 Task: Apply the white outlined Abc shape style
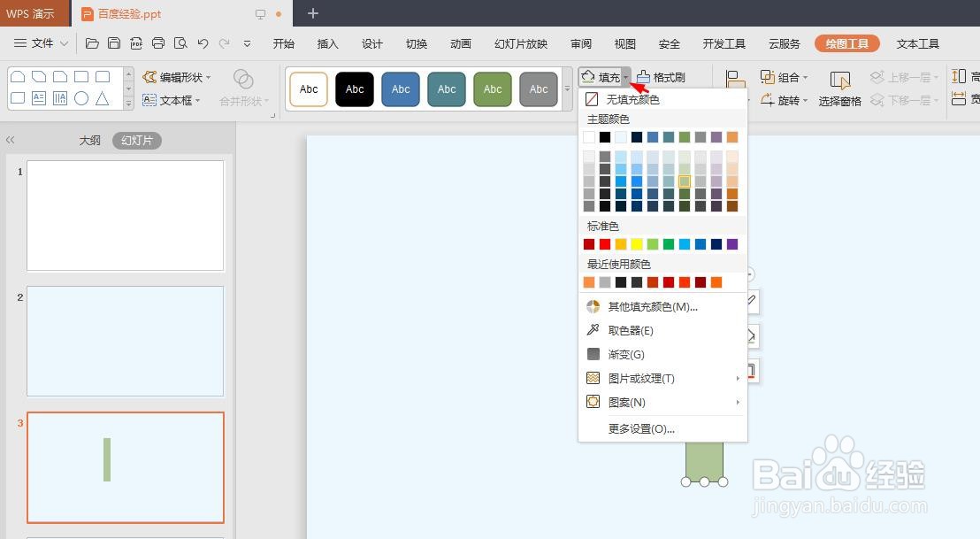(309, 89)
